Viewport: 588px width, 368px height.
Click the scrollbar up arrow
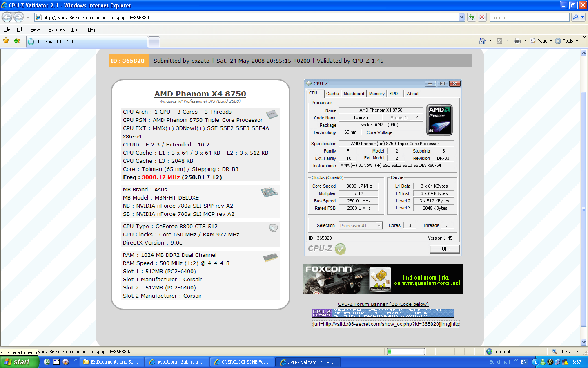pyautogui.click(x=584, y=53)
